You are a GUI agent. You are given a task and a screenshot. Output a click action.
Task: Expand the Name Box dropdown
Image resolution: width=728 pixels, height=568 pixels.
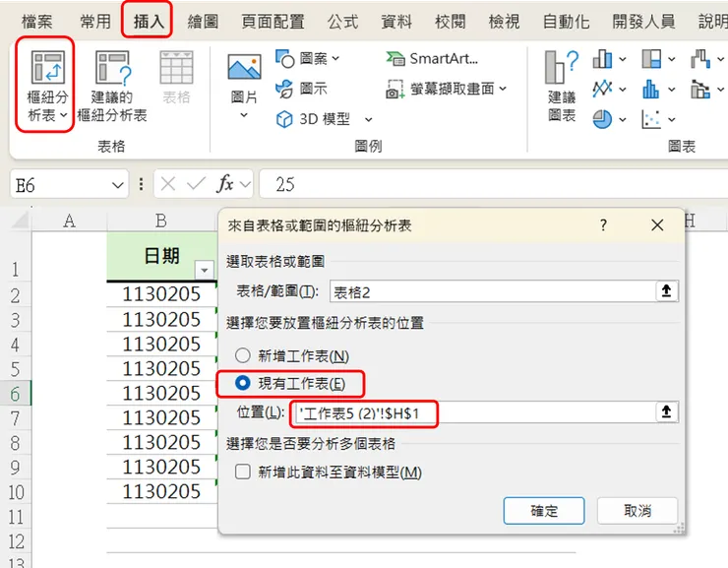[x=118, y=185]
